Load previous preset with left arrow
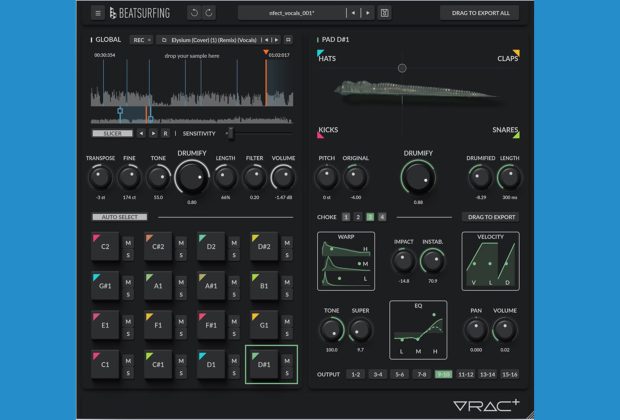The width and height of the screenshot is (620, 420). point(353,13)
